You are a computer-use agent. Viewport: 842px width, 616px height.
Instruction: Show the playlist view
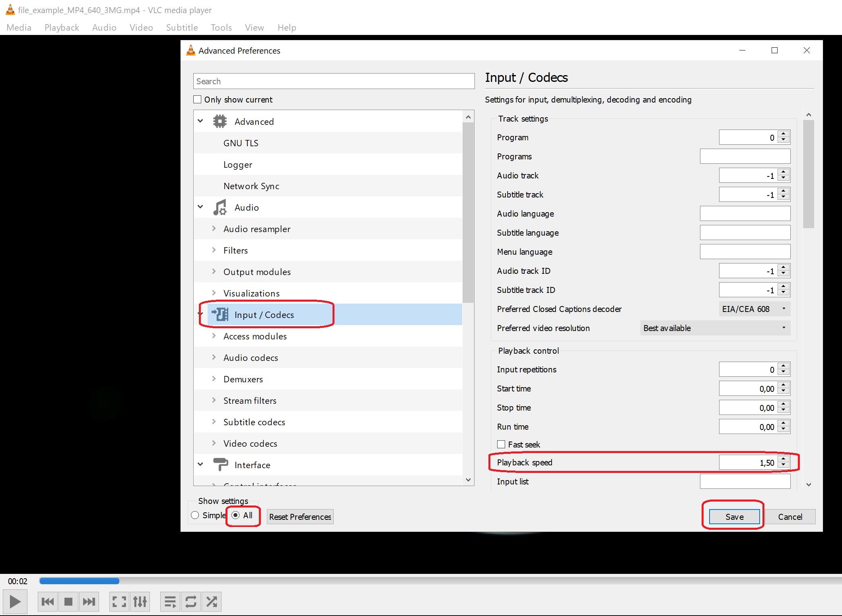(170, 601)
